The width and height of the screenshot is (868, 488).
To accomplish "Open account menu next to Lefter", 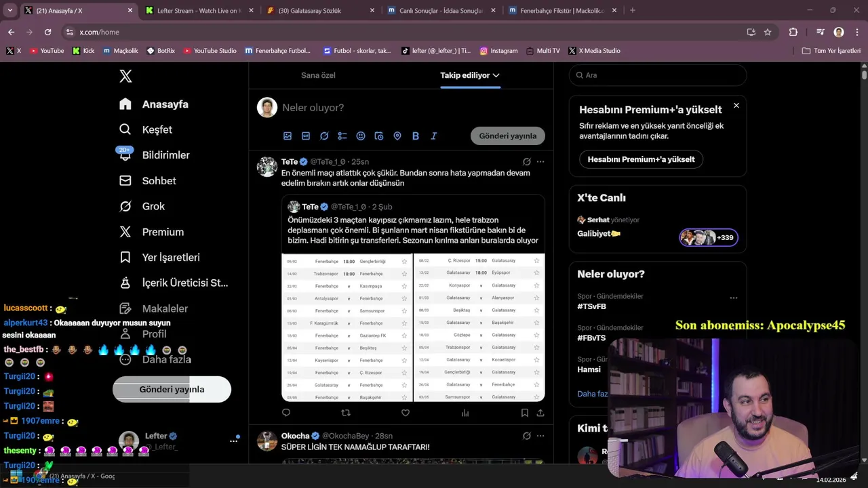I will coord(233,441).
